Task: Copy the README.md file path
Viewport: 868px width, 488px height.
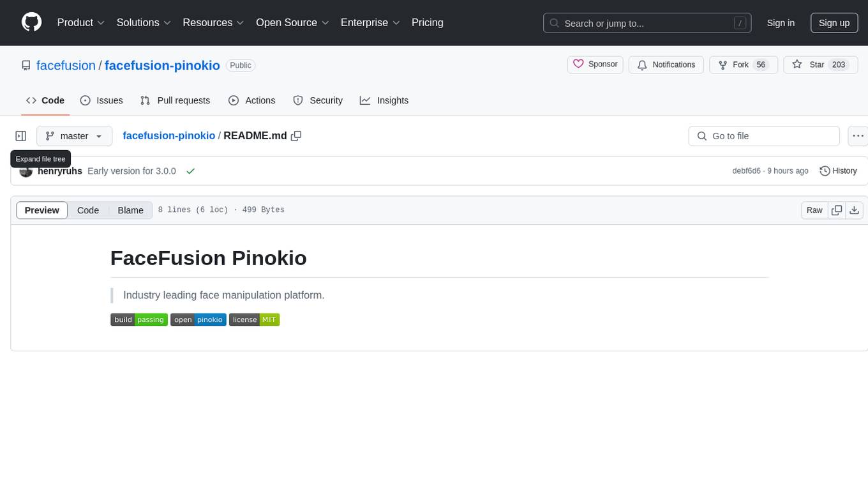Action: point(296,136)
